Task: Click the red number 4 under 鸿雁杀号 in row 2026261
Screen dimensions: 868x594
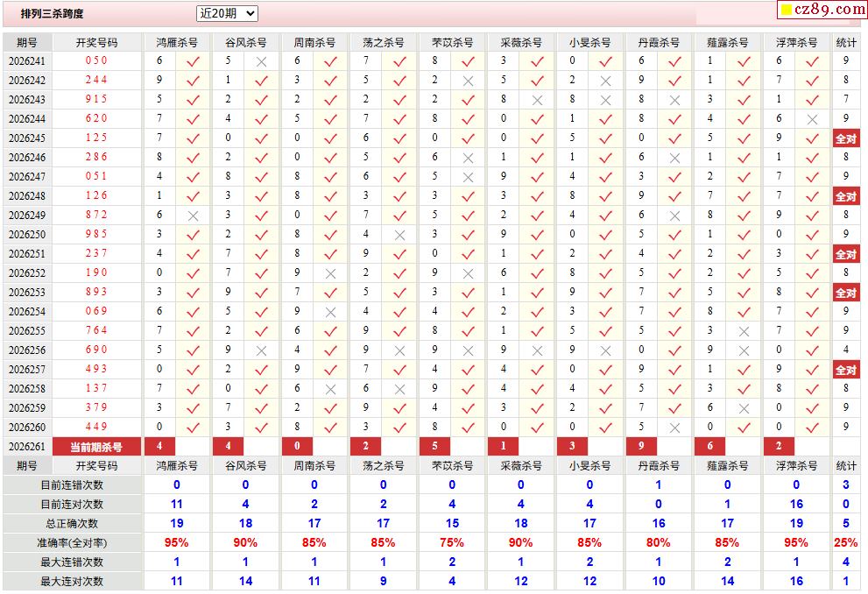Action: click(159, 446)
